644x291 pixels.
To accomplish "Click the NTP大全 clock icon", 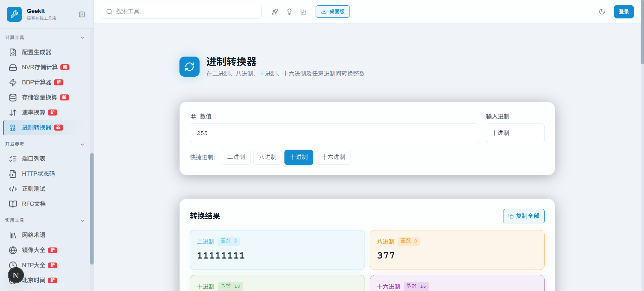I will tap(13, 265).
